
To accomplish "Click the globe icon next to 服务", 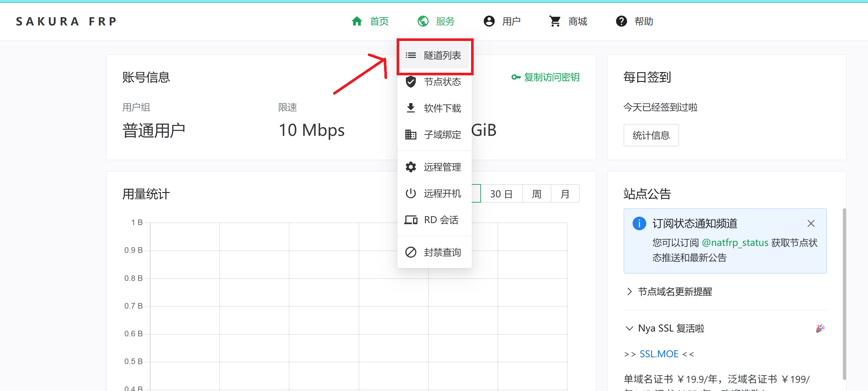I will [x=423, y=21].
